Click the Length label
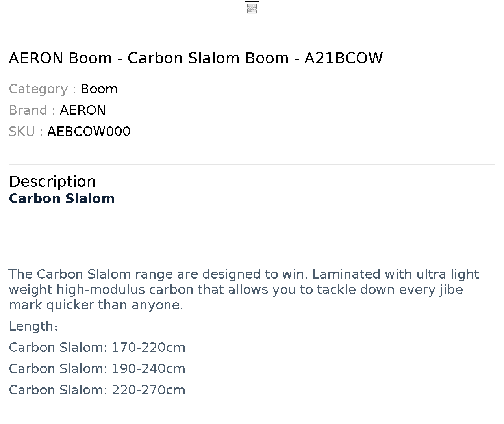Image resolution: width=504 pixels, height=424 pixels. [x=33, y=326]
